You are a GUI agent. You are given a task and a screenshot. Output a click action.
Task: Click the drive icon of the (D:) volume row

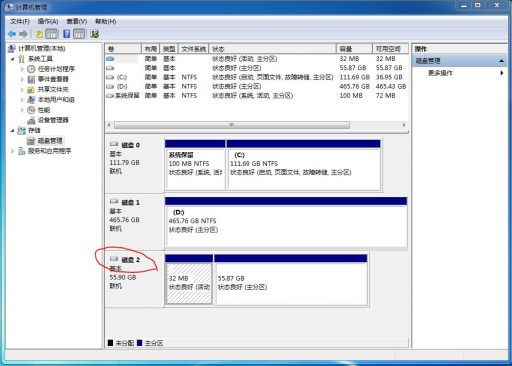pos(110,86)
